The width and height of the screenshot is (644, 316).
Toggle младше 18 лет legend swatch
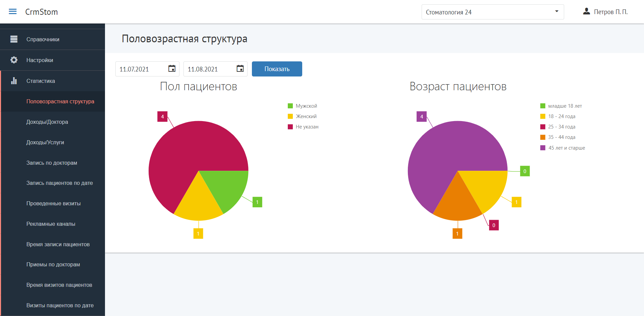click(543, 106)
